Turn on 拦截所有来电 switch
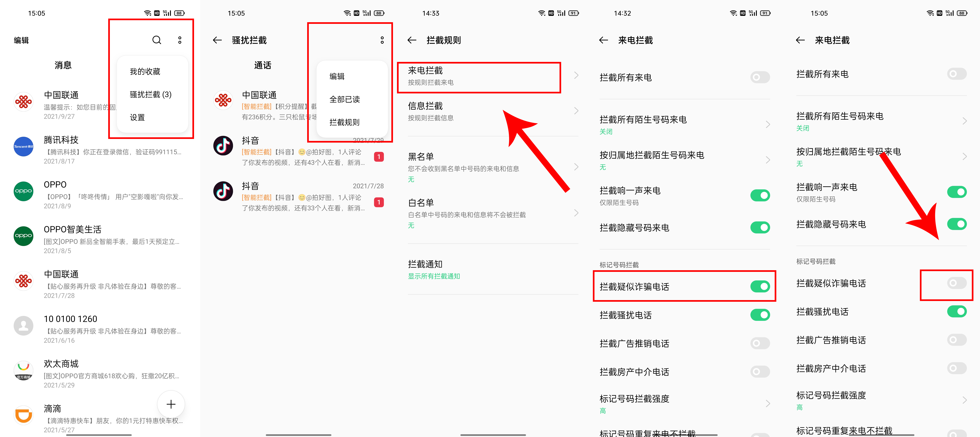The width and height of the screenshot is (980, 437). pyautogui.click(x=760, y=77)
